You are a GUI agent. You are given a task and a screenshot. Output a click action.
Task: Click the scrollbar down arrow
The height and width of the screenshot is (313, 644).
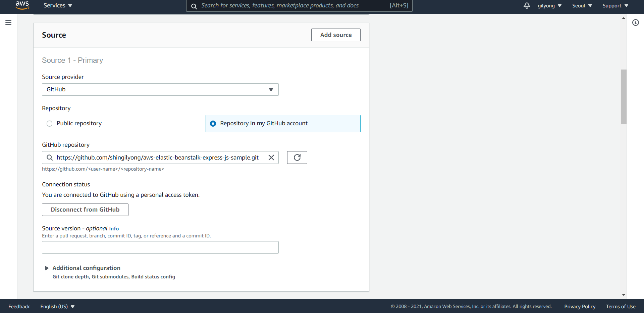pos(624,295)
